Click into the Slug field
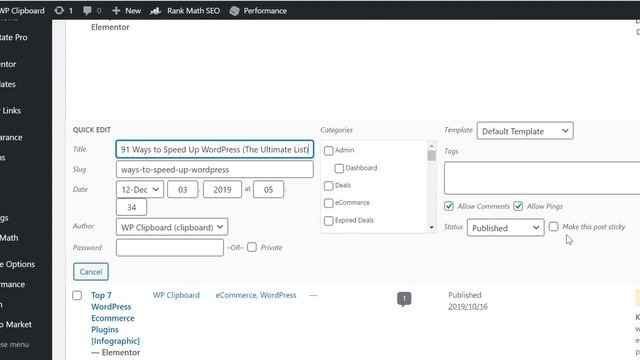Screen dimensions: 640x360 pos(215,169)
